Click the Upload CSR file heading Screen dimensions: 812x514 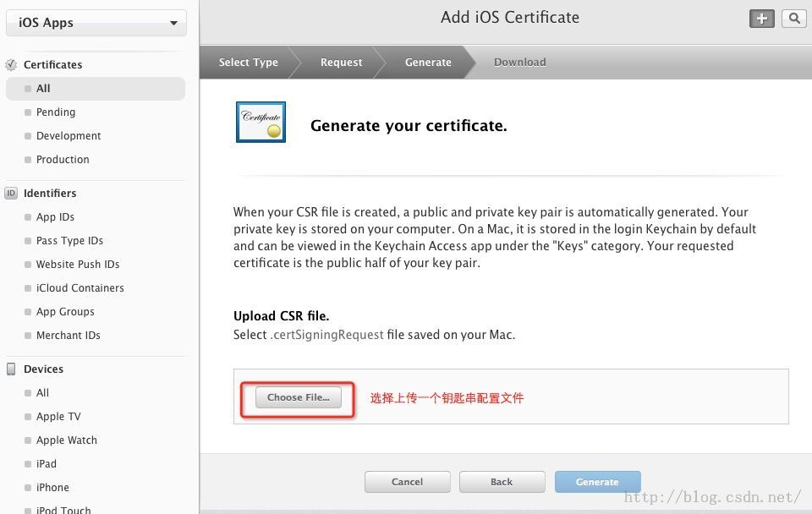281,315
